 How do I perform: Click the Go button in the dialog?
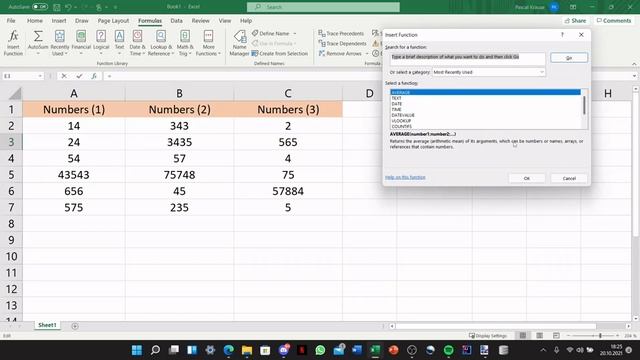(x=569, y=58)
